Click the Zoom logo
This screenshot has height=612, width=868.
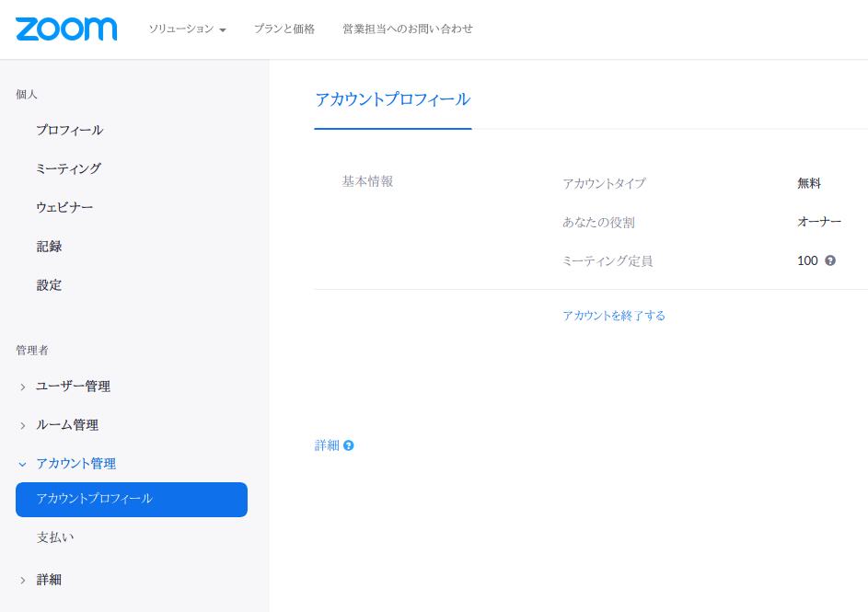point(66,29)
